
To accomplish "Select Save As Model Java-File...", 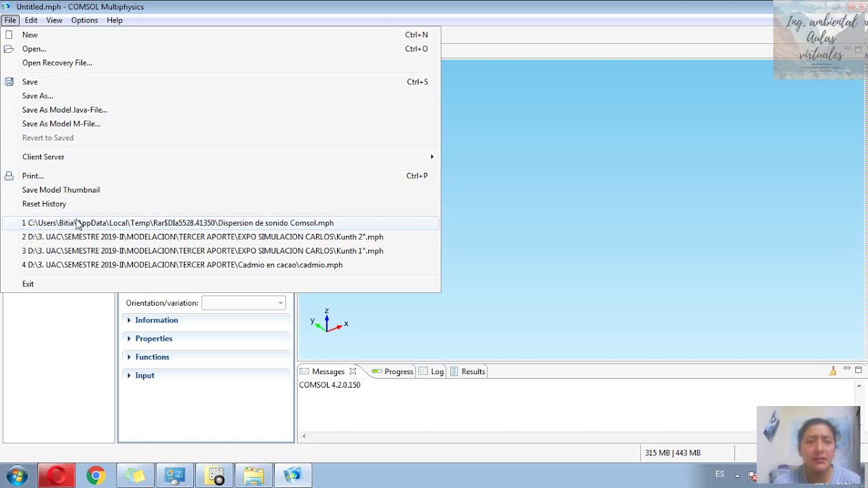I will (220, 110).
